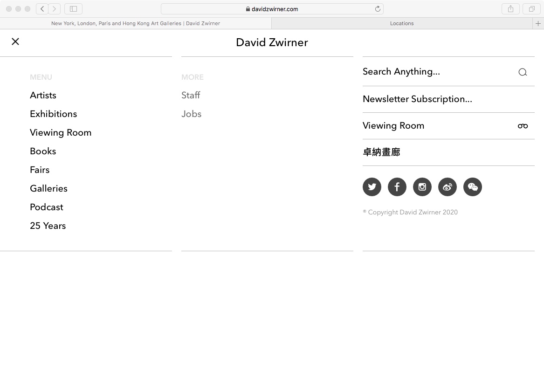Open the Staff link under More
The width and height of the screenshot is (544, 392).
(x=191, y=95)
